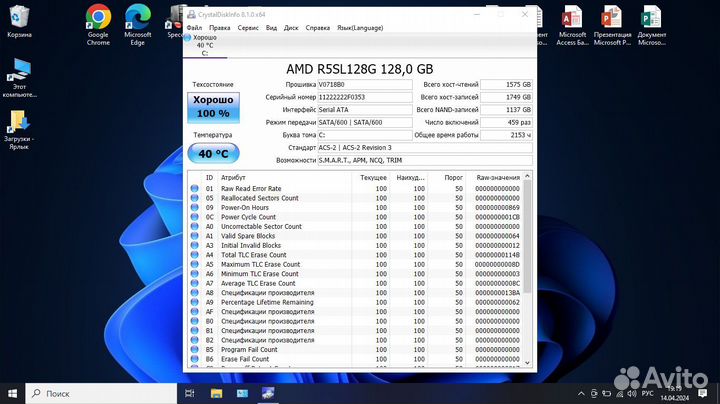Screen dimensions: 720x404
Task: Open the Загрузки - Ярлык desktop shortcut
Action: pyautogui.click(x=19, y=130)
